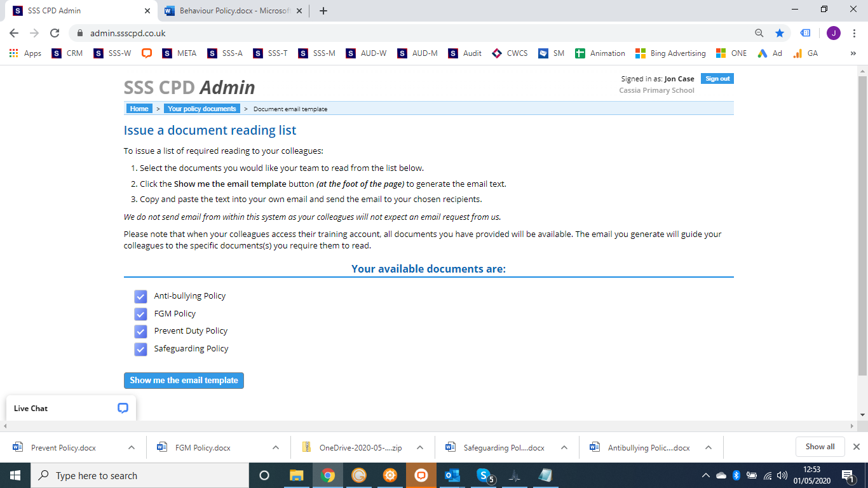This screenshot has width=868, height=488.
Task: Open the META bookmark
Action: click(179, 53)
